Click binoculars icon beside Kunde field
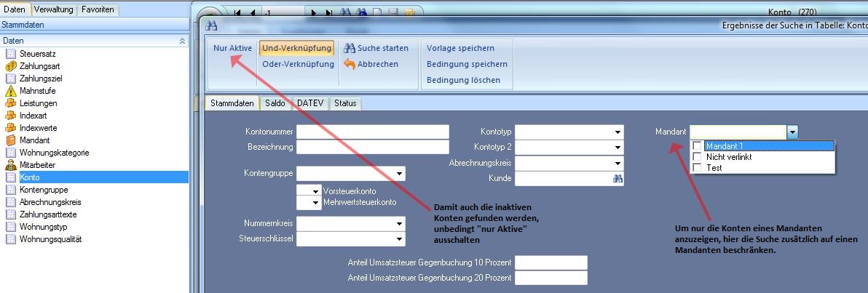The height and width of the screenshot is (293, 868). click(618, 178)
